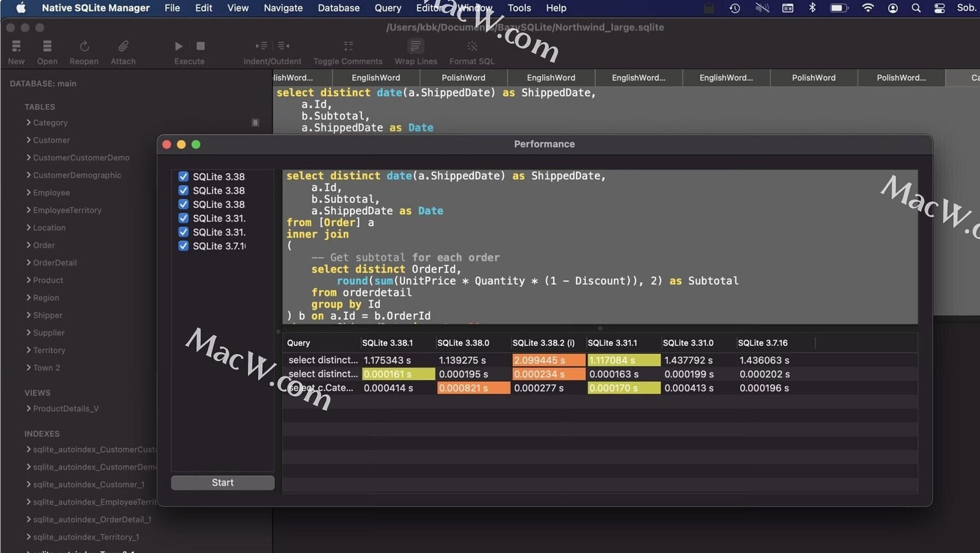Click the Toggle Comments toolbar icon

[348, 47]
